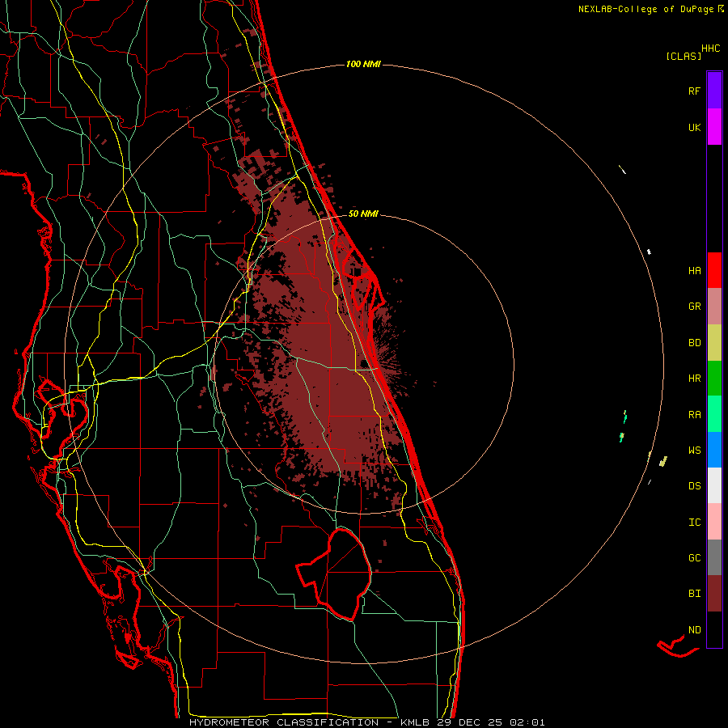Click the GC gray legend swatch
Screen dimensions: 728x728
pyautogui.click(x=714, y=557)
